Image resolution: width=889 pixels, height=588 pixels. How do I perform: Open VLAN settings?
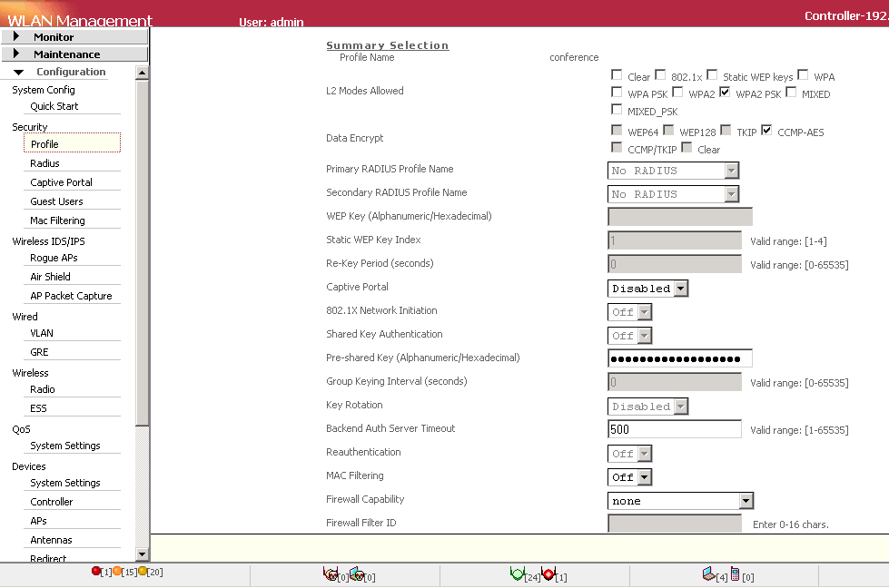[x=42, y=333]
